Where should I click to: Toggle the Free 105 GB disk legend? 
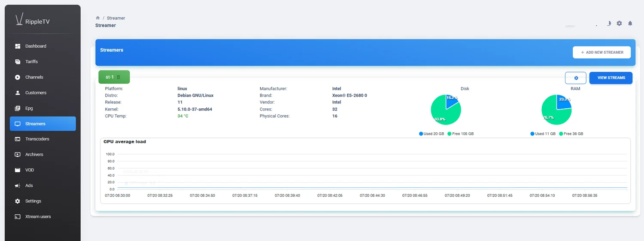[461, 134]
